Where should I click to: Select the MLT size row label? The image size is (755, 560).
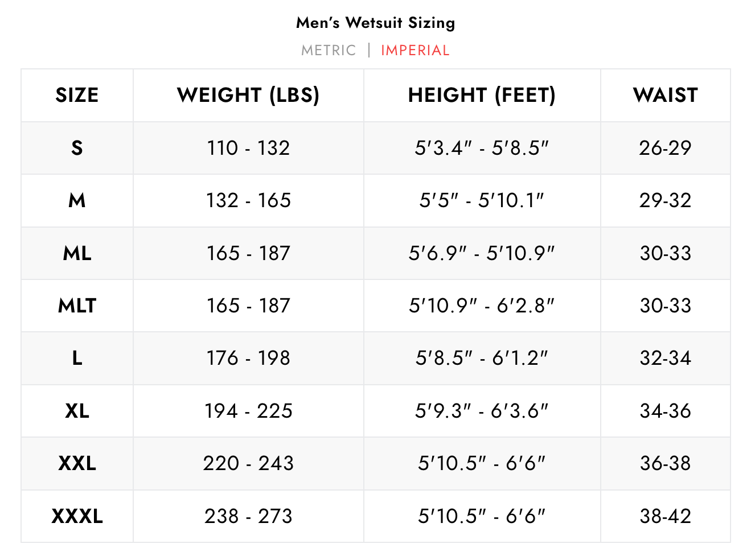pyautogui.click(x=77, y=306)
